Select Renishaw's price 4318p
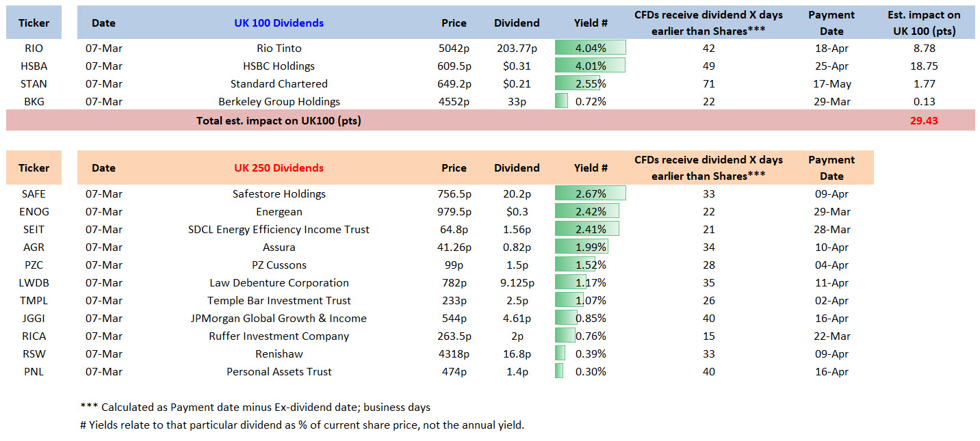This screenshot has width=980, height=441. [454, 353]
